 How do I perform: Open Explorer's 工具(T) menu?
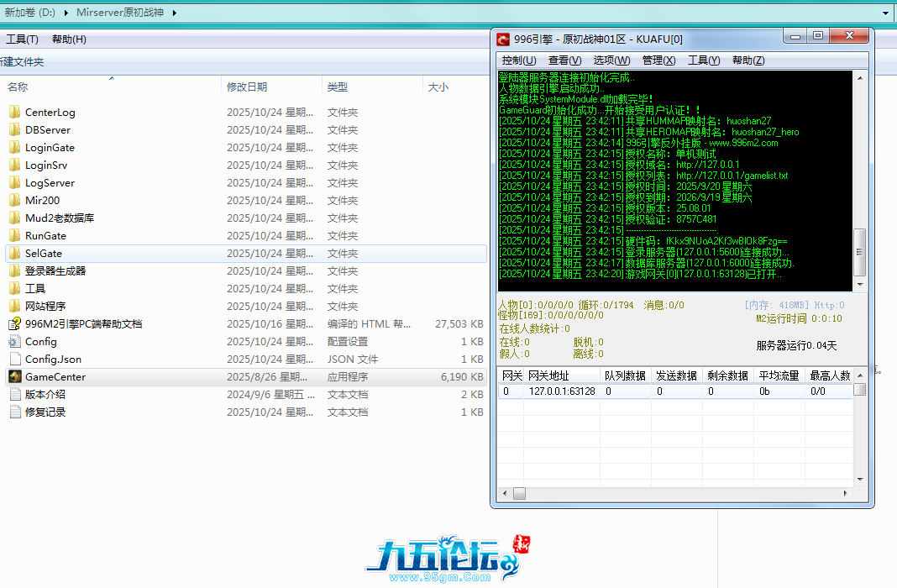coord(23,39)
